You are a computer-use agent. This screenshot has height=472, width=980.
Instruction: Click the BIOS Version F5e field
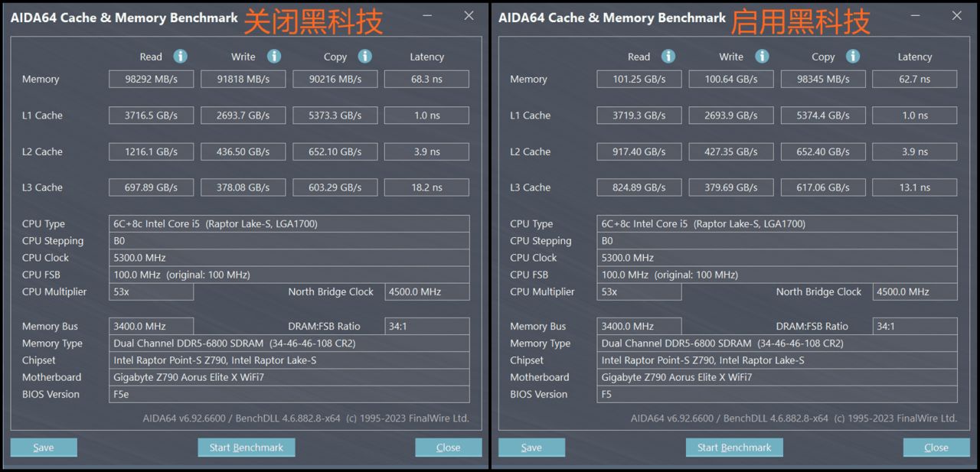click(x=289, y=394)
